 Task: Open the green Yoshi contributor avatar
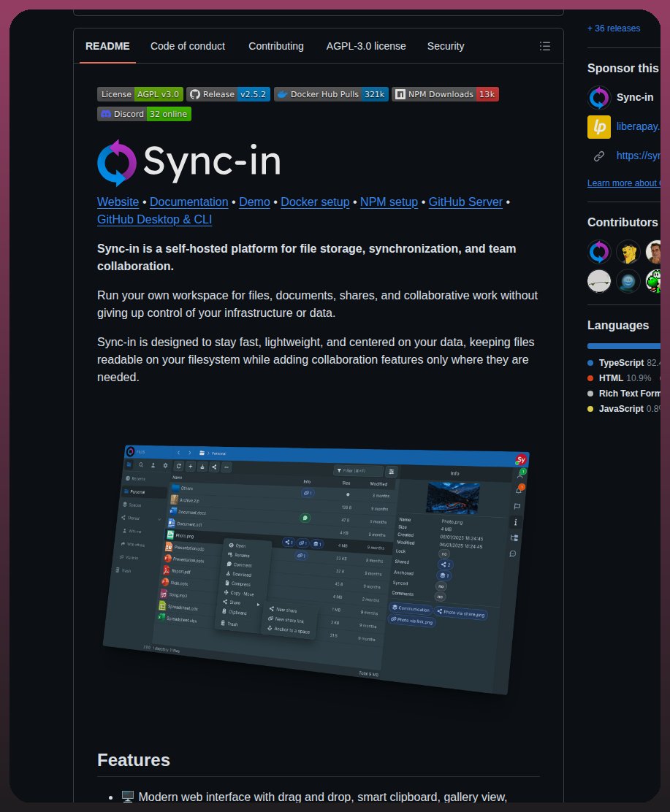[653, 281]
